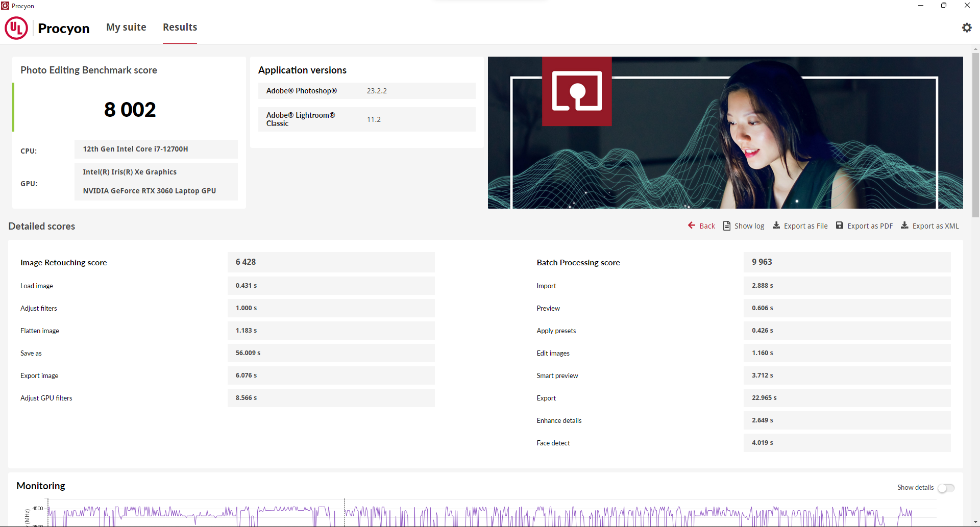
Task: Click the Export as PDF save icon
Action: 840,225
